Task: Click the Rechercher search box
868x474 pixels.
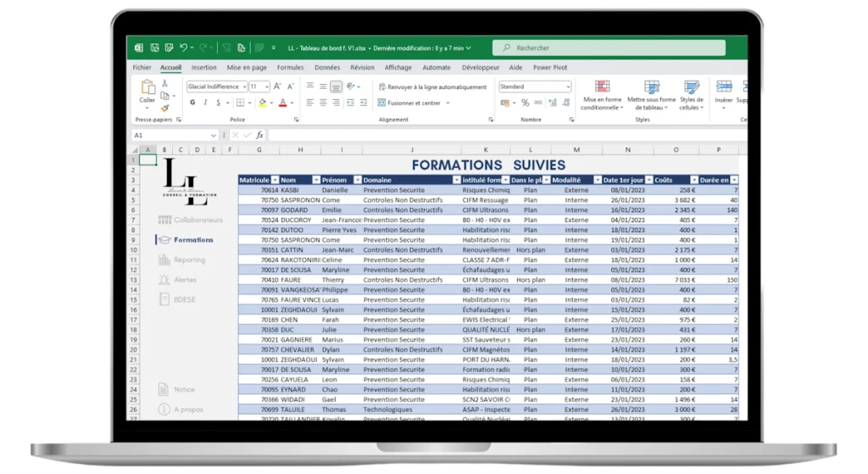Action: (x=609, y=48)
